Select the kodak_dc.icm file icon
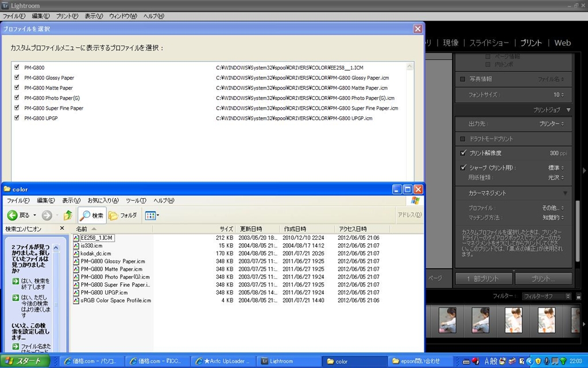The image size is (588, 368). pos(76,254)
